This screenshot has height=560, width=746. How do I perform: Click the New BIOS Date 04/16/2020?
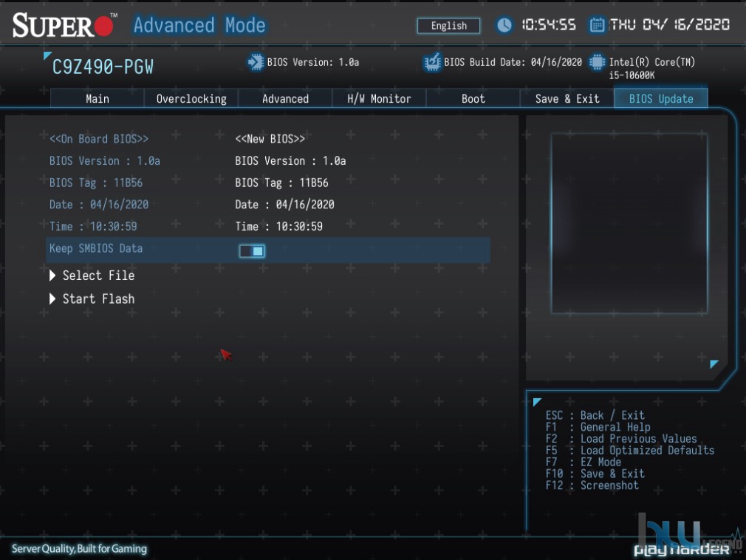click(284, 205)
